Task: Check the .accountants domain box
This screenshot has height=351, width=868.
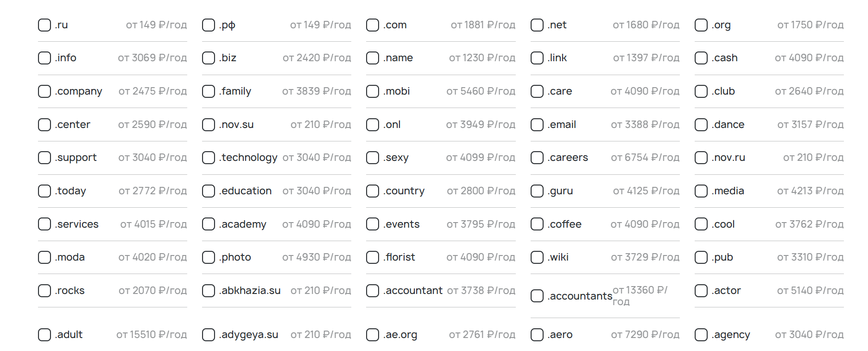Action: click(537, 296)
